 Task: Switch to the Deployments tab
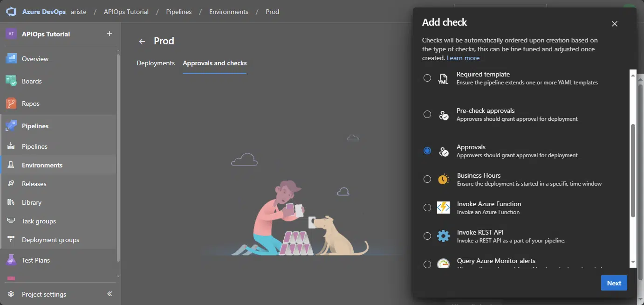point(156,63)
